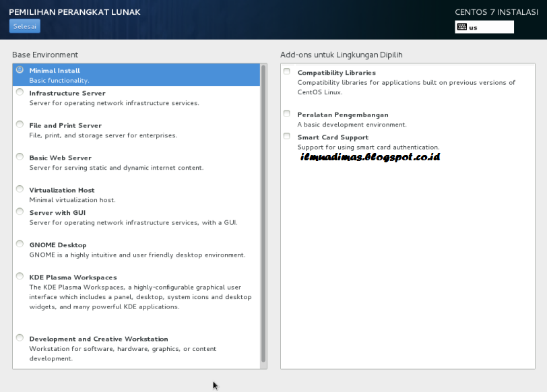Click 'Workstation for software, hardware' description

pos(123,354)
